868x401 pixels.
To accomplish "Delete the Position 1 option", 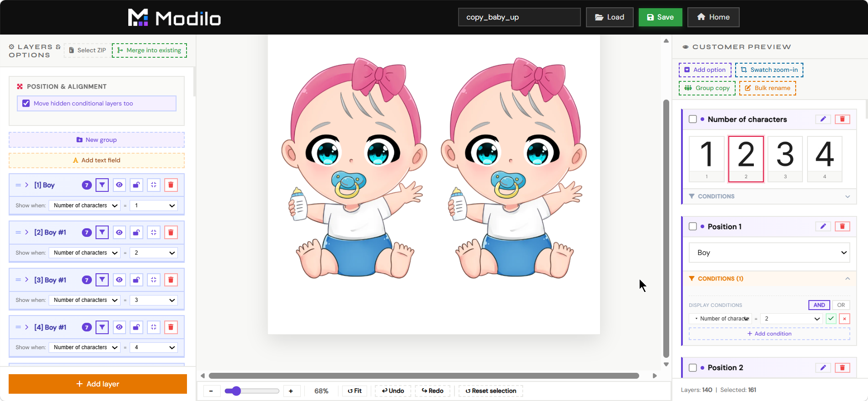I will (x=843, y=226).
